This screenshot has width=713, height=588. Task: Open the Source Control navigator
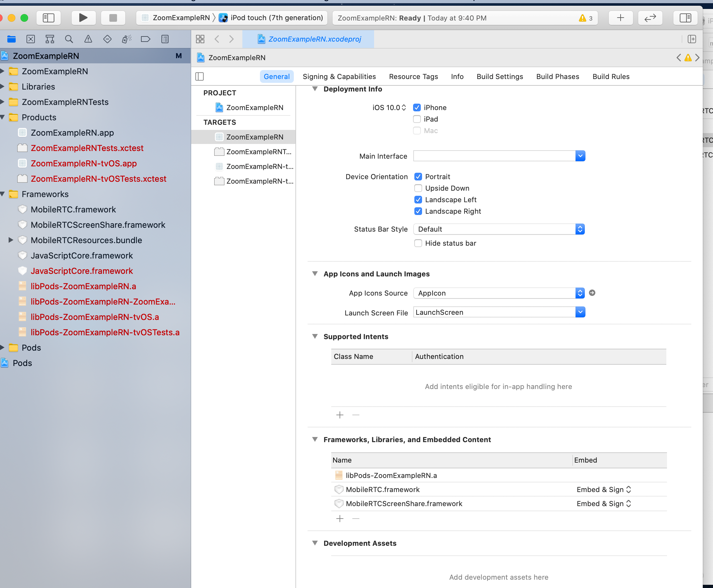[x=30, y=39]
